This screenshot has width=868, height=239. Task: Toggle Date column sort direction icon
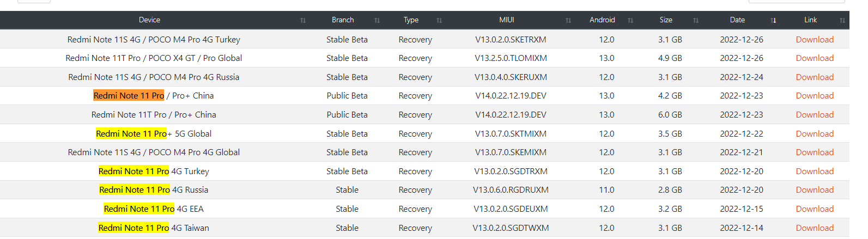(773, 20)
